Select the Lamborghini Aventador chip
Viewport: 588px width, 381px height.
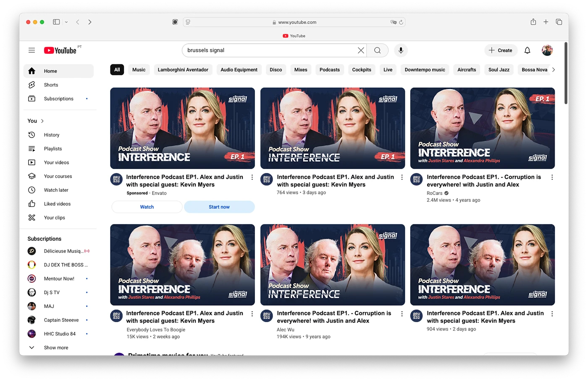(183, 70)
